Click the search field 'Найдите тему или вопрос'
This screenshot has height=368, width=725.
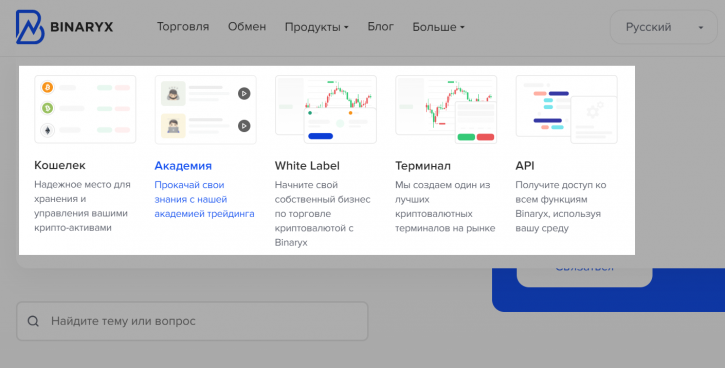point(192,321)
